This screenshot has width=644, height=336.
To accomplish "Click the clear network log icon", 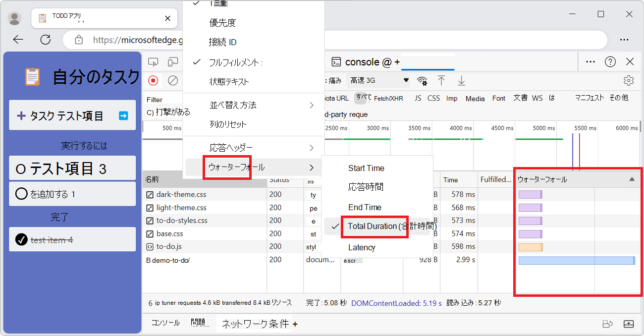I will [x=173, y=80].
